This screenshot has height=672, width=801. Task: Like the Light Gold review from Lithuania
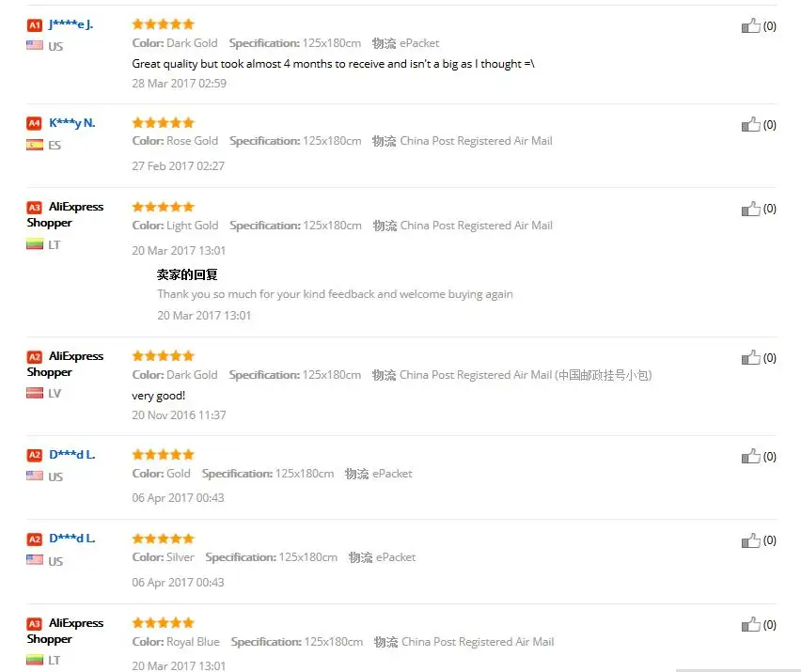click(750, 209)
